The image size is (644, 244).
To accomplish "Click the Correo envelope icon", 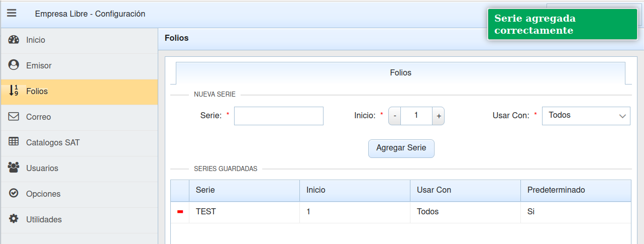I will (14, 117).
